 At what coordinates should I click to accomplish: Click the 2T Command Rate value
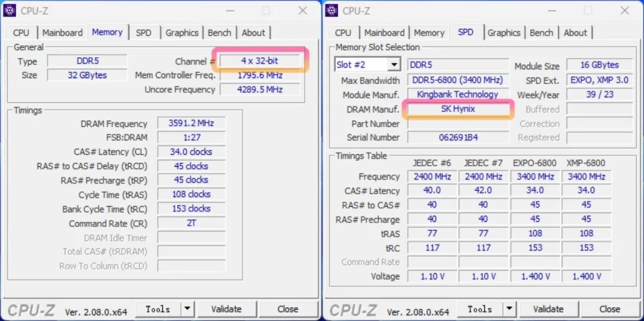click(191, 223)
